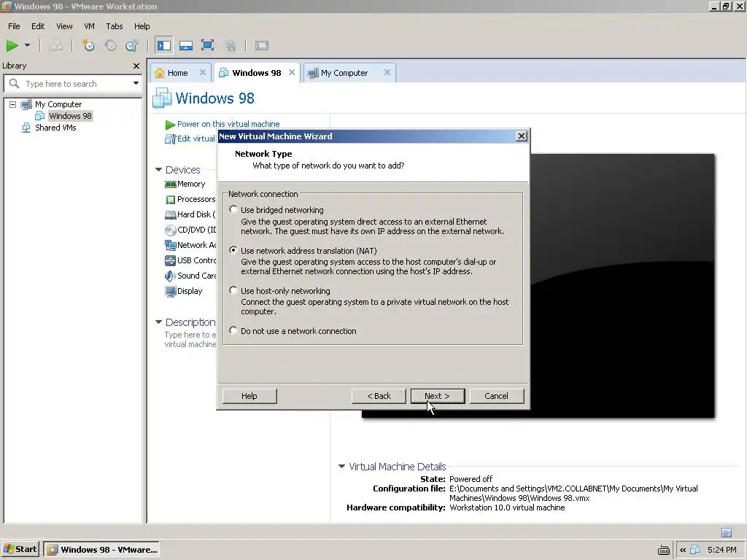
Task: Click the USB Controller device entry
Action: point(190,260)
